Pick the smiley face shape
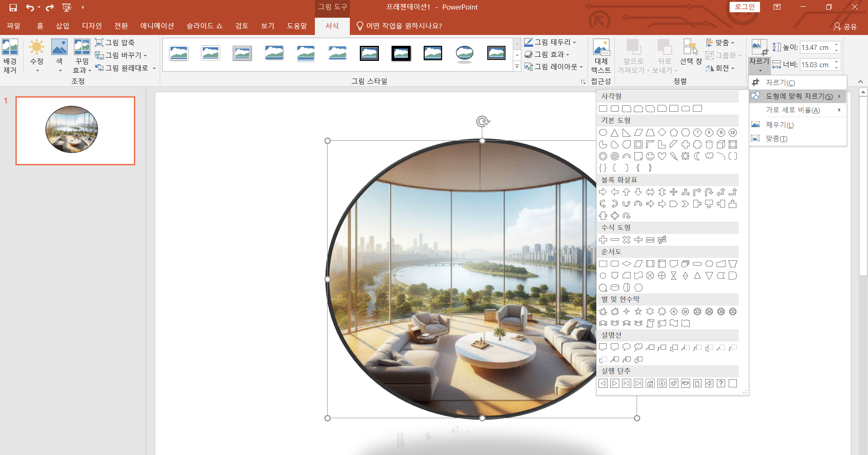This screenshot has height=455, width=868. (650, 156)
